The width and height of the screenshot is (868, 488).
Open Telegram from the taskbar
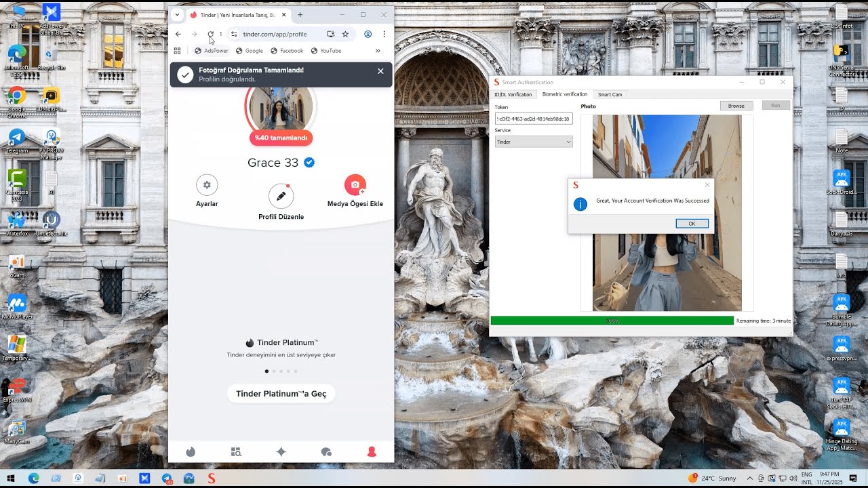[167, 479]
